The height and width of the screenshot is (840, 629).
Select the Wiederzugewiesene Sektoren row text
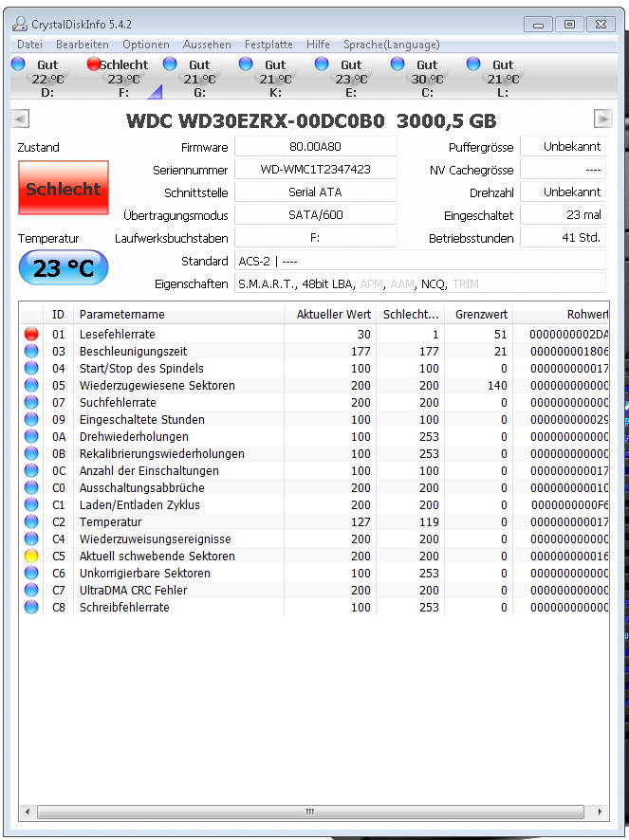(x=157, y=385)
